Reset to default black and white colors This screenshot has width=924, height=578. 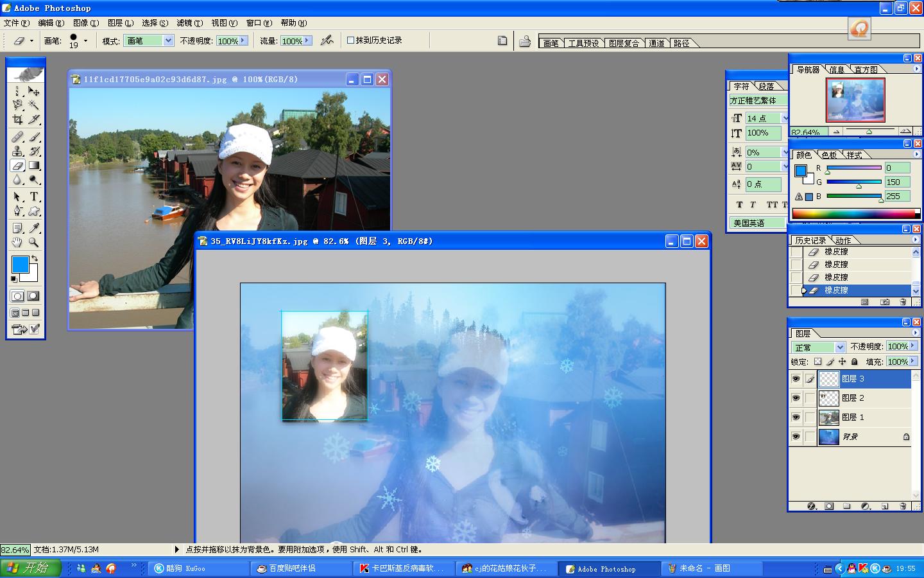(x=14, y=279)
